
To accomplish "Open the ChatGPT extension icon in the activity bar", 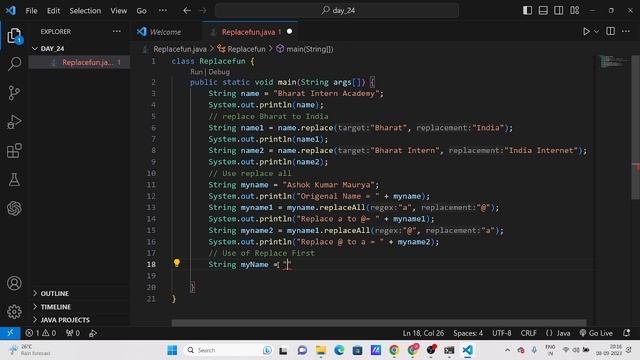I will point(14,209).
